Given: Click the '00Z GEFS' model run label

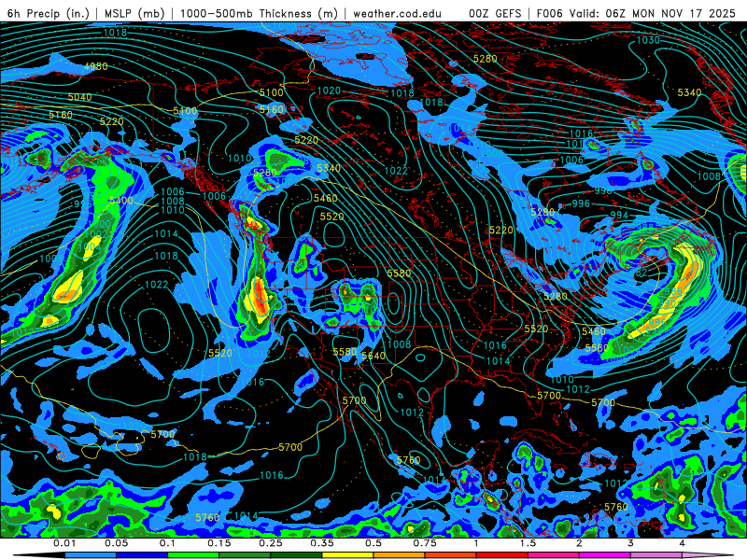Looking at the screenshot, I should click(x=495, y=13).
